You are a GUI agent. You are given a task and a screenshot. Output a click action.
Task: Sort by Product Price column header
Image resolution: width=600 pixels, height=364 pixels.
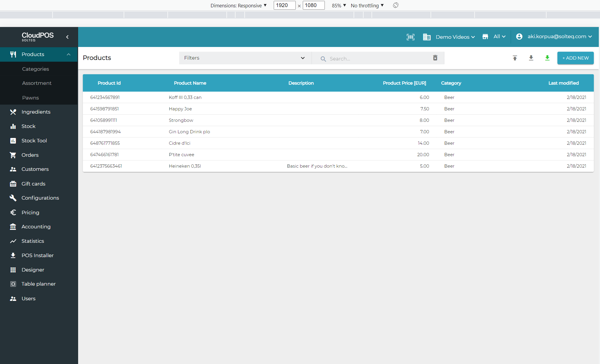404,83
